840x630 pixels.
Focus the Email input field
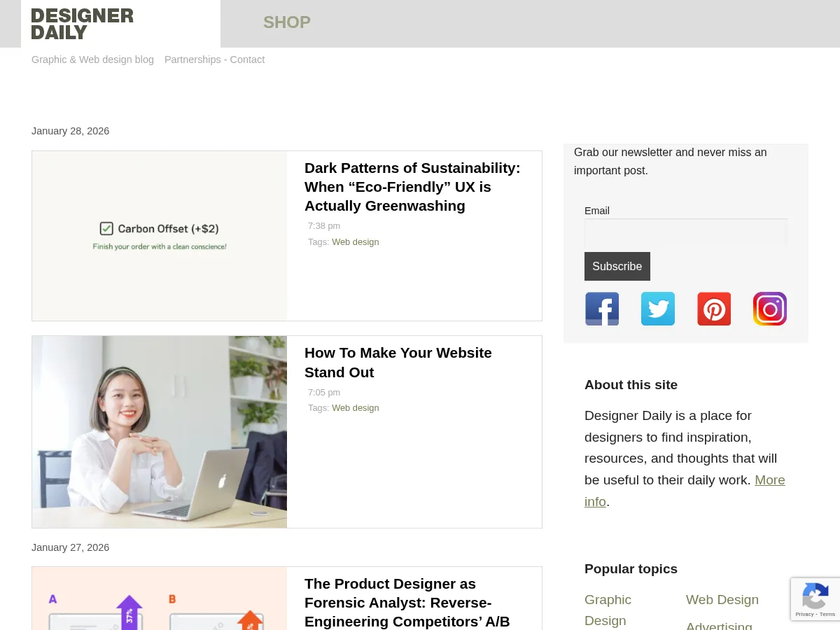(x=686, y=232)
